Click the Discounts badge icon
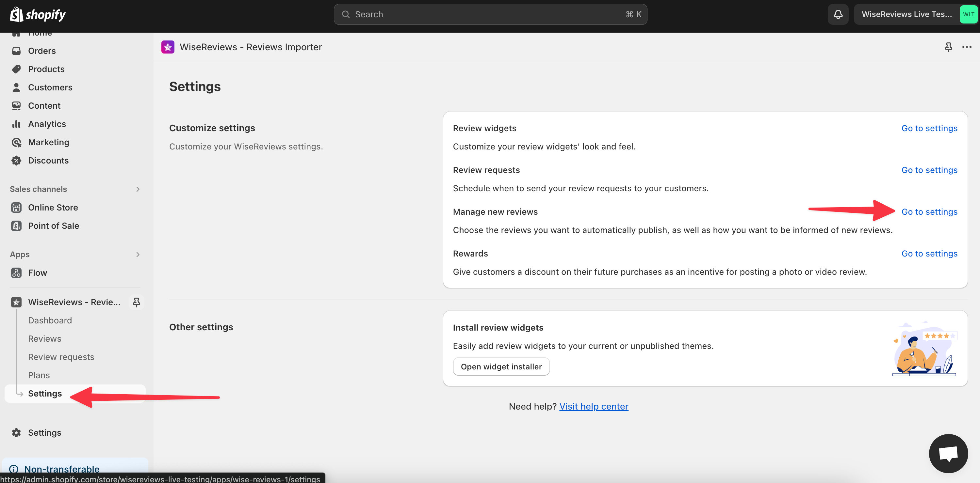980x483 pixels. 16,160
